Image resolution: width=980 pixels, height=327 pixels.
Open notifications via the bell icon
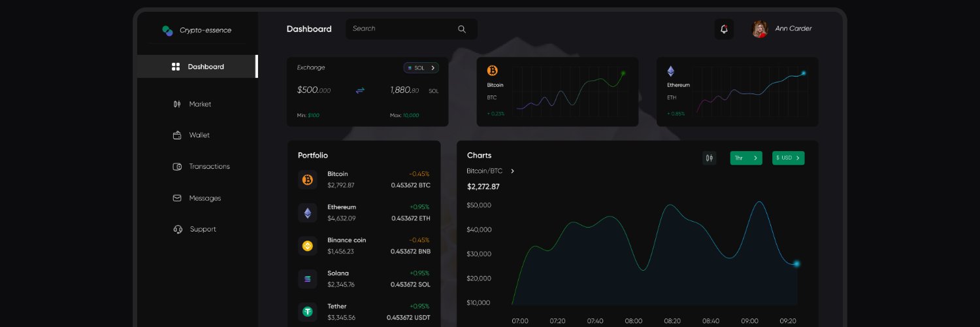pyautogui.click(x=724, y=29)
